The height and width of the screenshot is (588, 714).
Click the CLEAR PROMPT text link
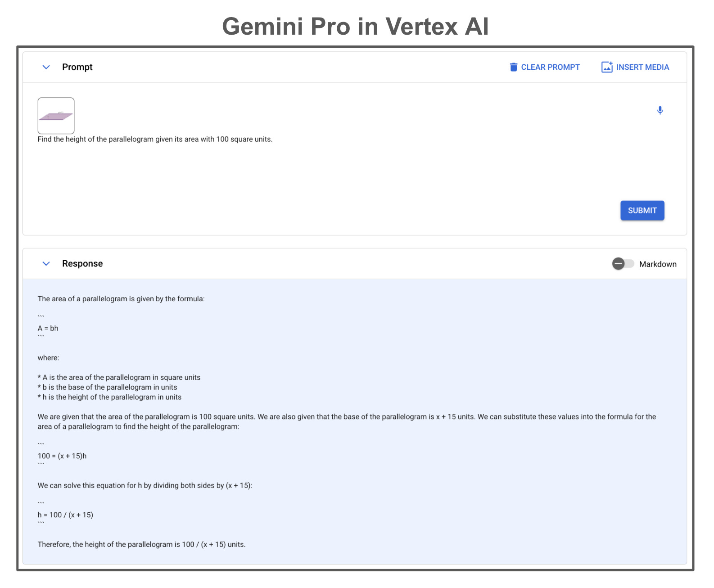coord(550,67)
